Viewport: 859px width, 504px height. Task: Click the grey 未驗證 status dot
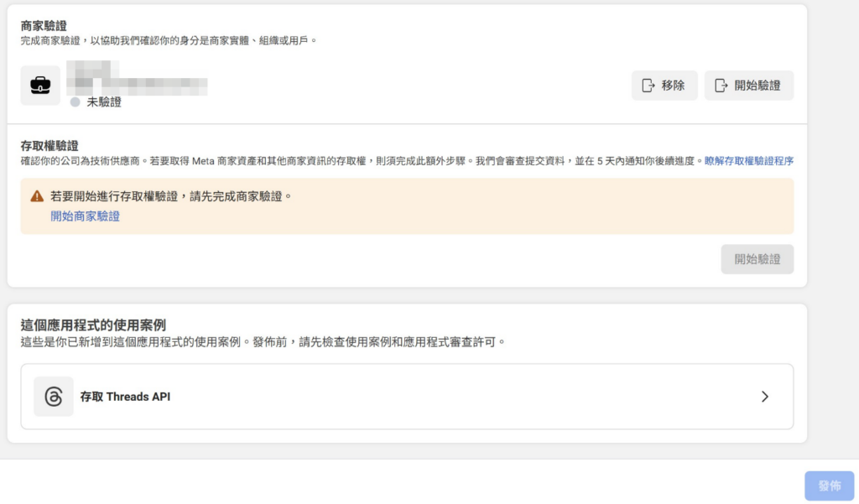click(x=75, y=102)
